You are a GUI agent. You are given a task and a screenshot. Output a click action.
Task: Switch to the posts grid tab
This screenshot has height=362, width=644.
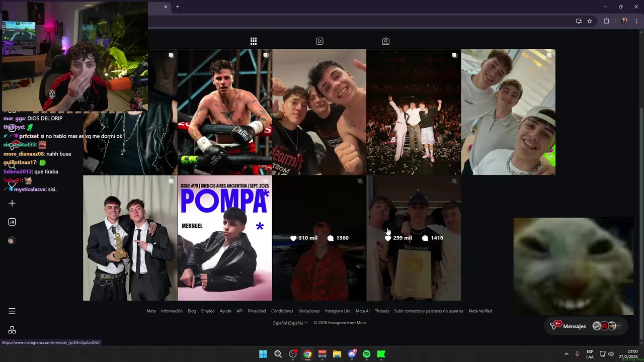point(254,41)
